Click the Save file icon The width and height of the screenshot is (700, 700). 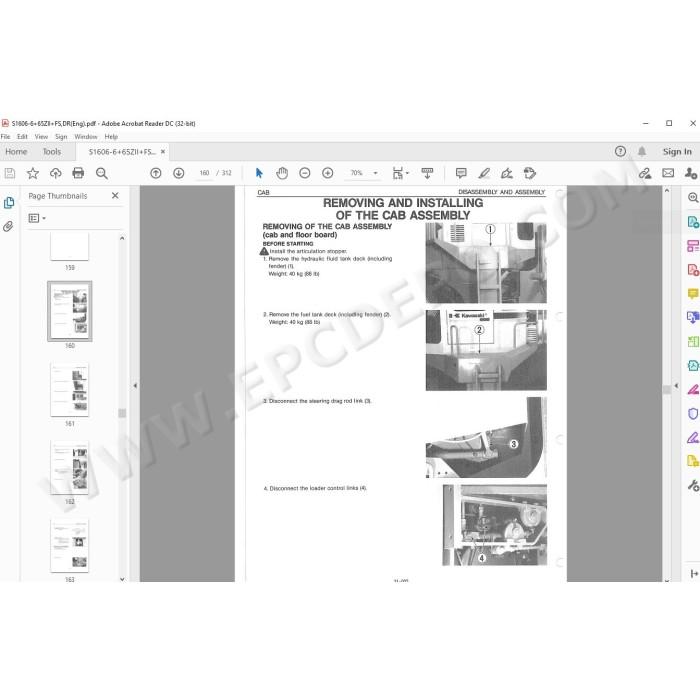(x=9, y=173)
